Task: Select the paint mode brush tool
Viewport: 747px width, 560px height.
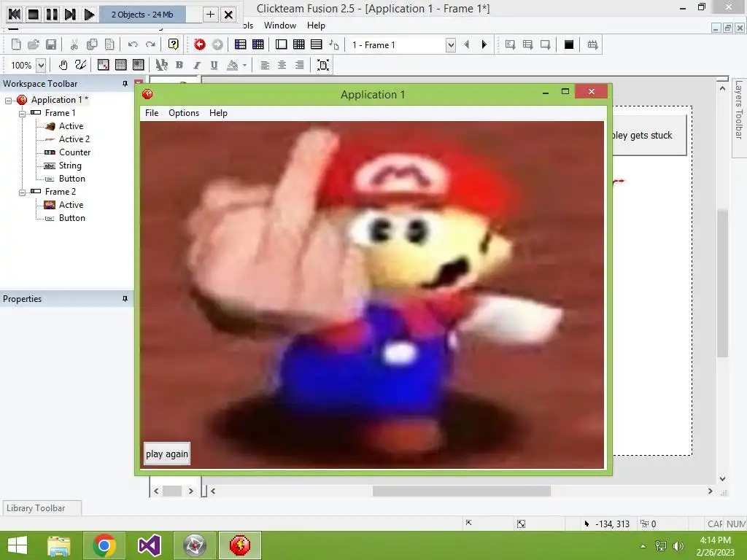Action: pos(80,65)
